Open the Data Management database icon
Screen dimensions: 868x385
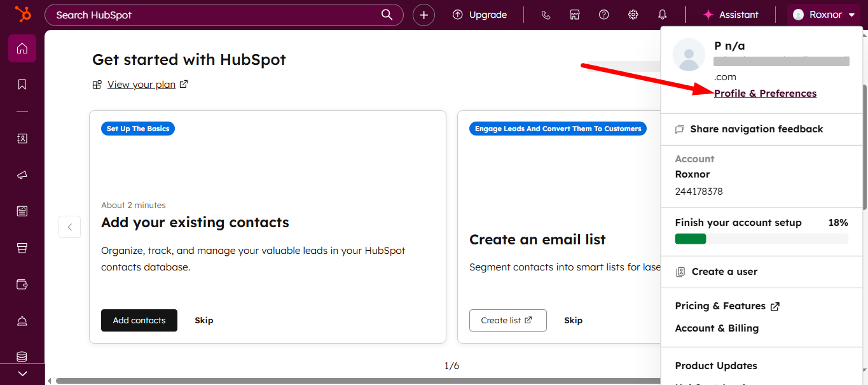pos(22,356)
